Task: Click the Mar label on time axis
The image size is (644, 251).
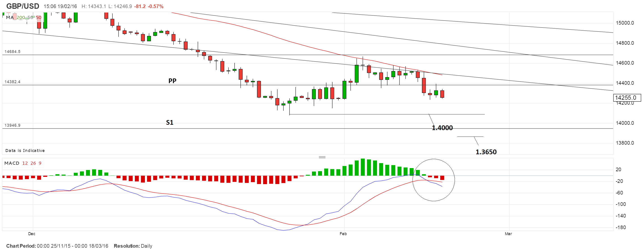Action: pyautogui.click(x=508, y=234)
